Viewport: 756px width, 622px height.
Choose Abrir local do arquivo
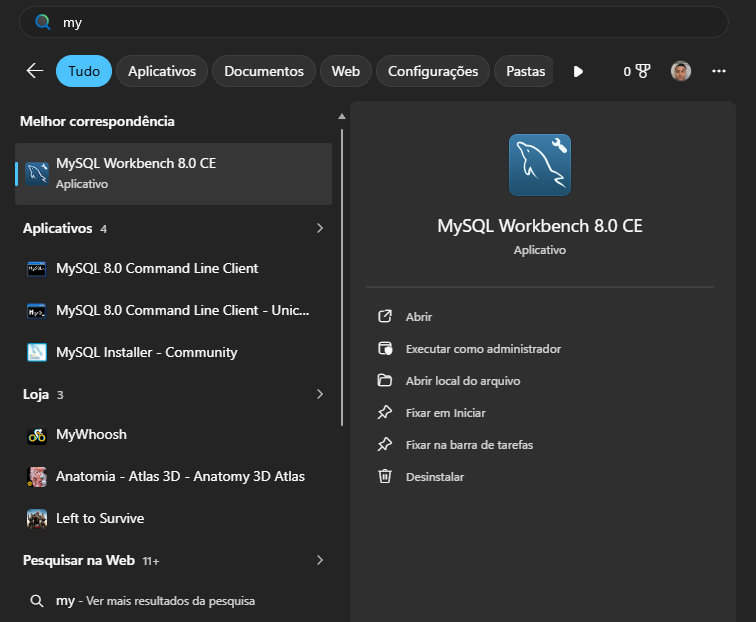[463, 381]
